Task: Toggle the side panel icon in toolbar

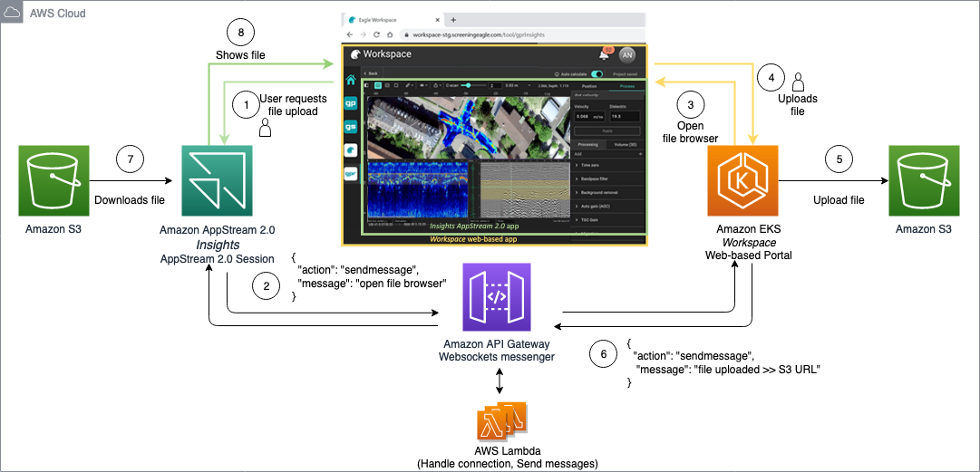Action: pos(366,85)
